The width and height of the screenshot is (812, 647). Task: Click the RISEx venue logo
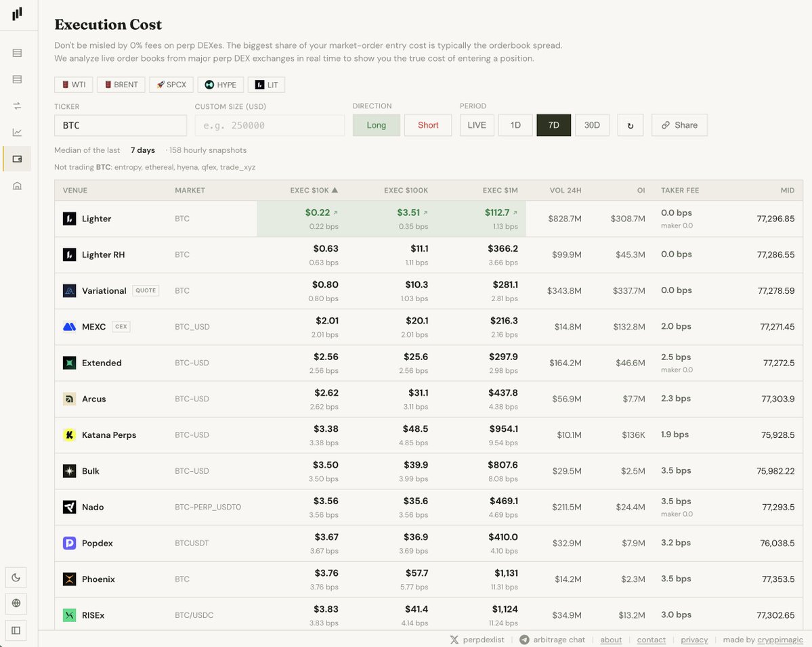tap(69, 615)
